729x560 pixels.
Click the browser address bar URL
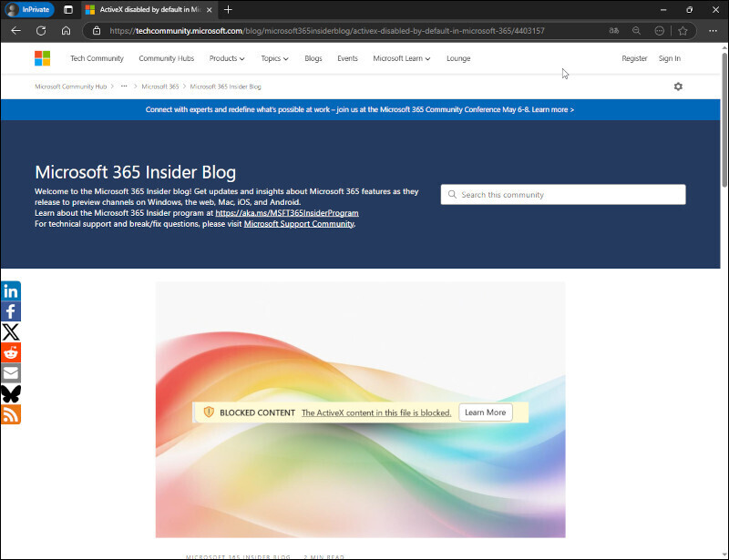[x=327, y=31]
